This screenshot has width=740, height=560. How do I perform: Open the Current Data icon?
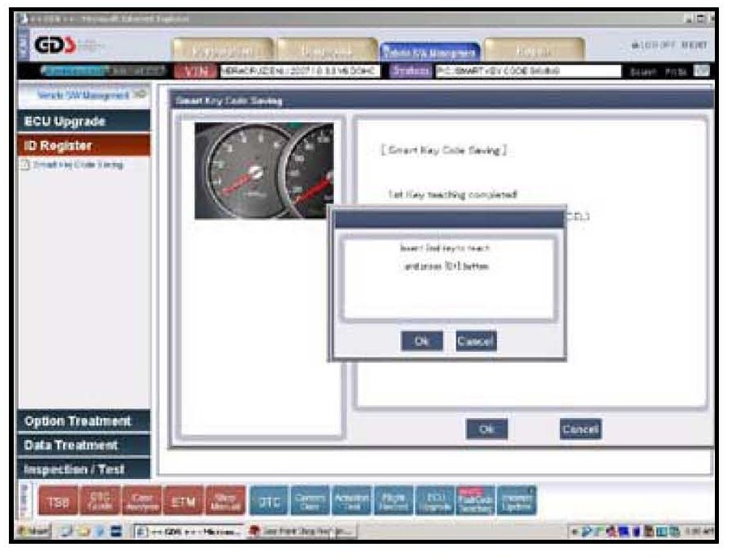pos(311,501)
